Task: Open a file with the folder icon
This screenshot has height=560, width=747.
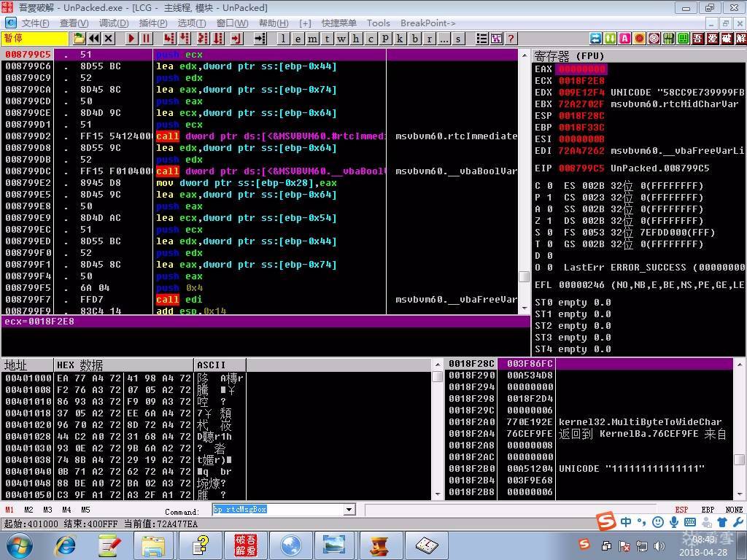Action: coord(79,39)
